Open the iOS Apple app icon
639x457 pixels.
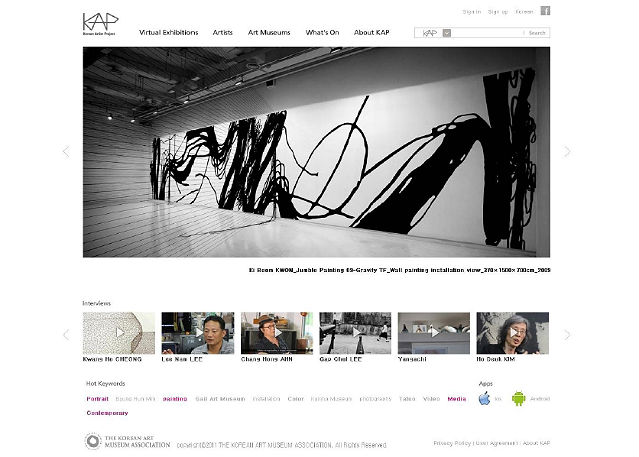(x=484, y=398)
